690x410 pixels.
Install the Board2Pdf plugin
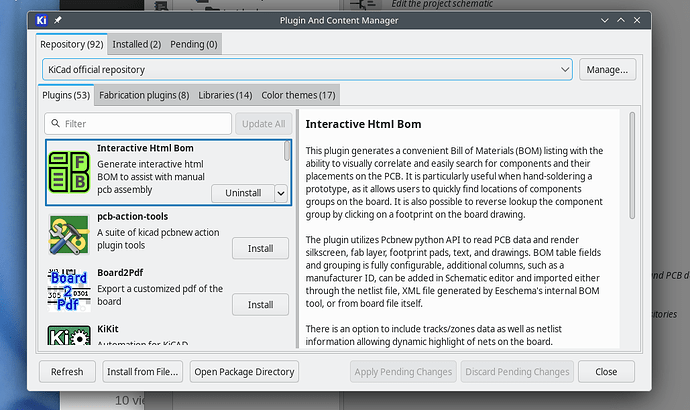coord(260,304)
